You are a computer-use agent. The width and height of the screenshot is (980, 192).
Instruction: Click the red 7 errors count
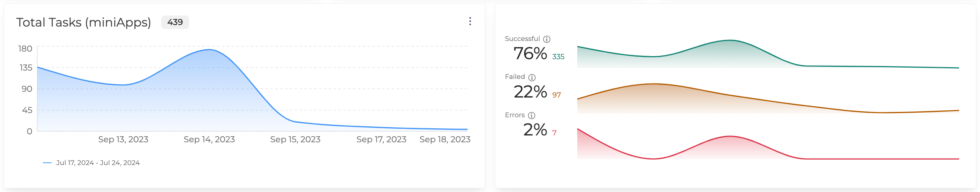[x=554, y=133]
